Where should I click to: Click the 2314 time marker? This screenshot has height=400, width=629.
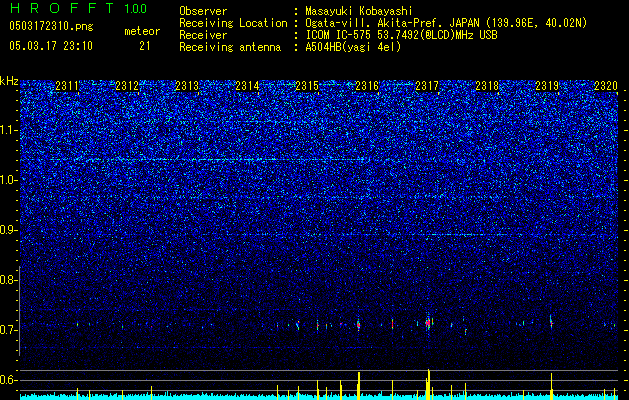point(247,86)
